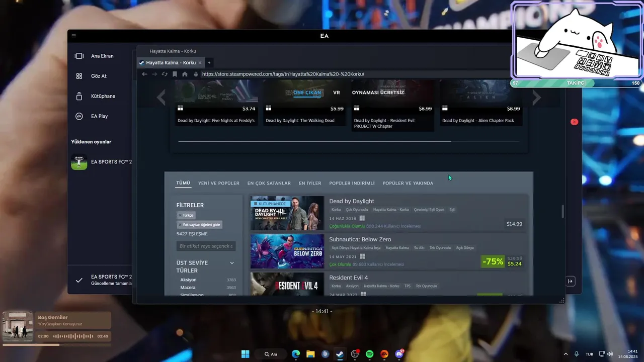Open Göz At in the EA sidebar

click(x=99, y=76)
